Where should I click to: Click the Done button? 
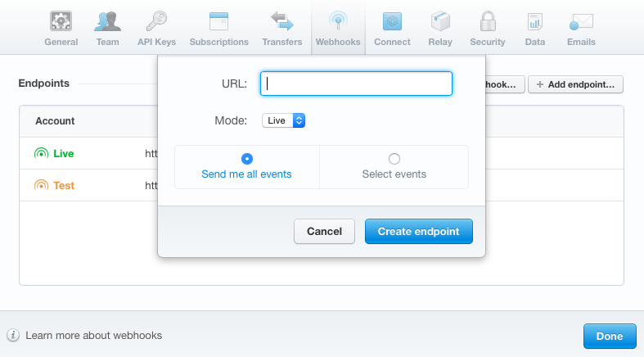(x=610, y=336)
